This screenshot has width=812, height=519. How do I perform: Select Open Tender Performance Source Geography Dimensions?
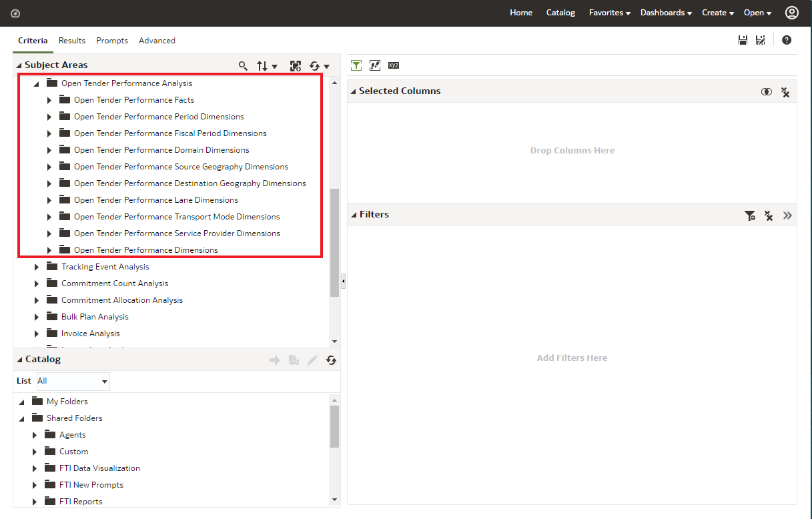point(181,167)
